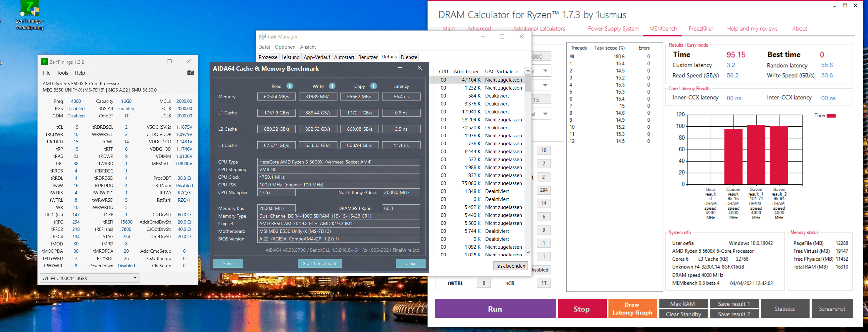Click the MEMbench field showing 294
Screen dimensions: 868x332
point(543,190)
